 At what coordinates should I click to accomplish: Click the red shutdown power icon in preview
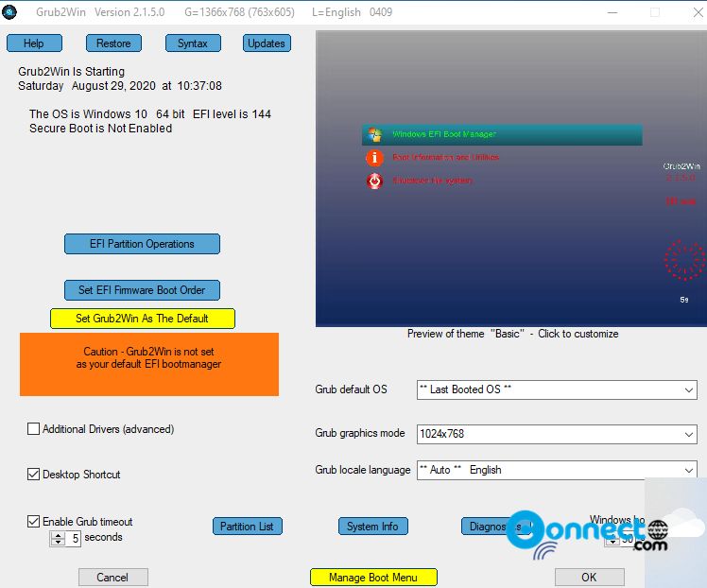tap(374, 181)
